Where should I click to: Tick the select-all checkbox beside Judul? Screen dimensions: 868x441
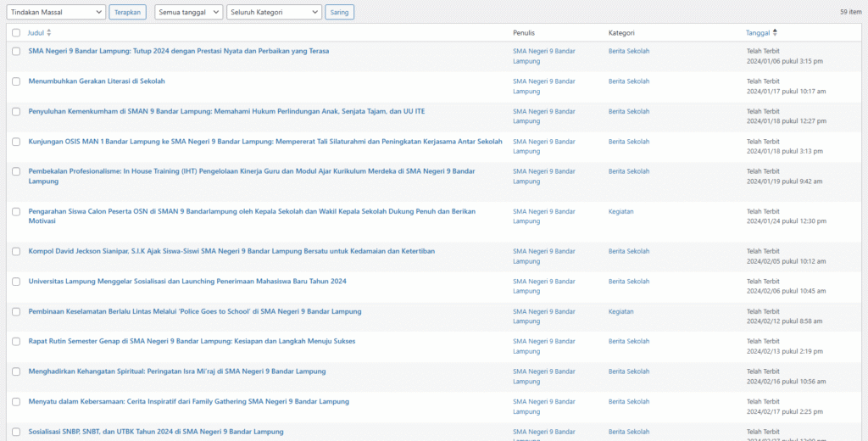tap(16, 33)
